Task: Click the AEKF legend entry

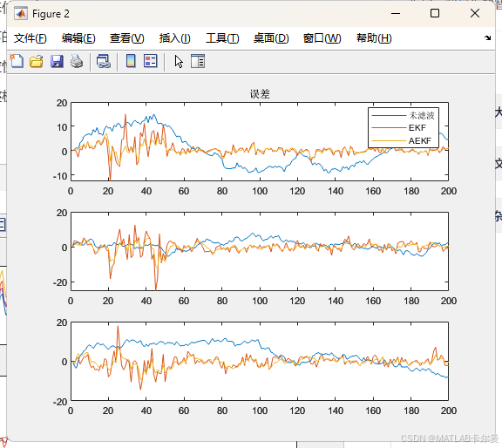Action: (420, 140)
